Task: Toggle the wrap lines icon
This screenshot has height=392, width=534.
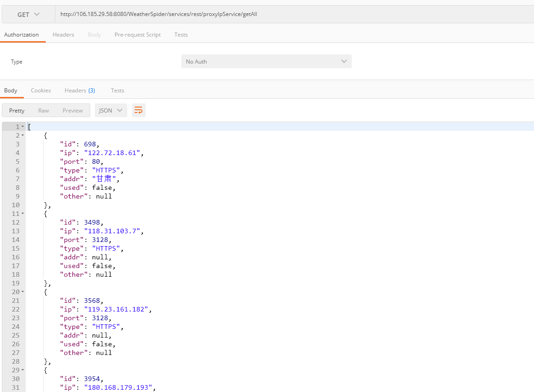Action: (138, 110)
